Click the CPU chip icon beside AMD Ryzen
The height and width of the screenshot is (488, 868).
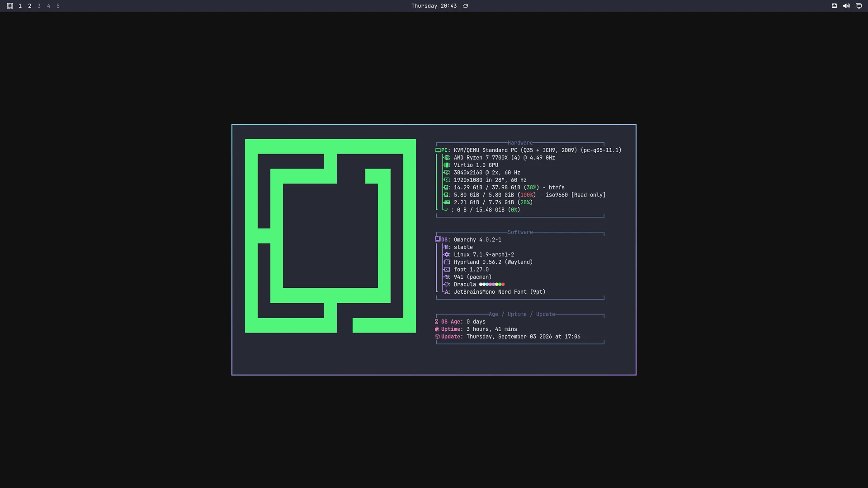click(x=447, y=158)
